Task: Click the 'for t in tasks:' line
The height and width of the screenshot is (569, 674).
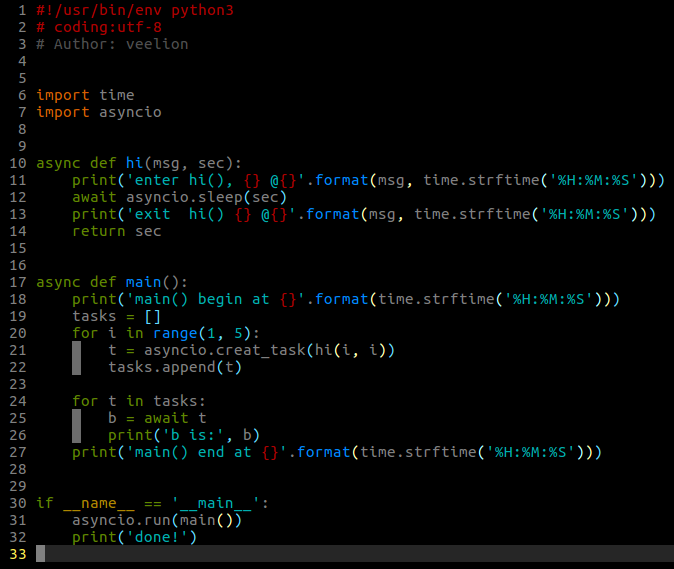Action: pyautogui.click(x=139, y=402)
